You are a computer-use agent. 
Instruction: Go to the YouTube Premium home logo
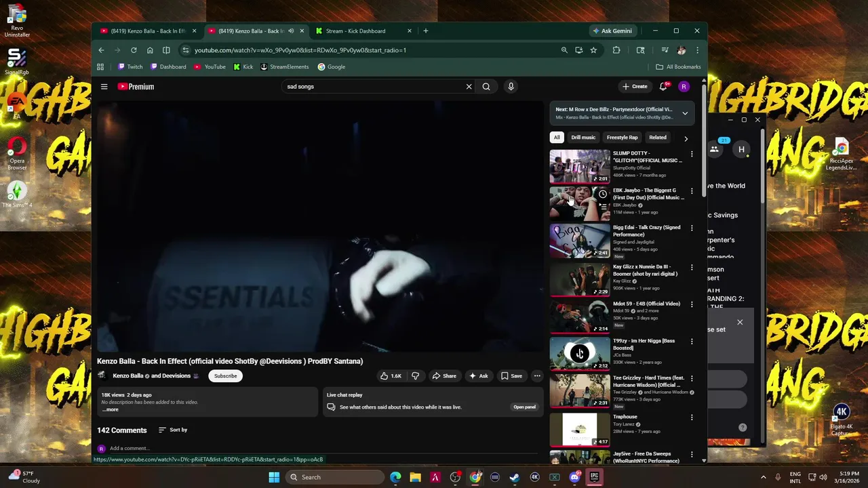[136, 87]
